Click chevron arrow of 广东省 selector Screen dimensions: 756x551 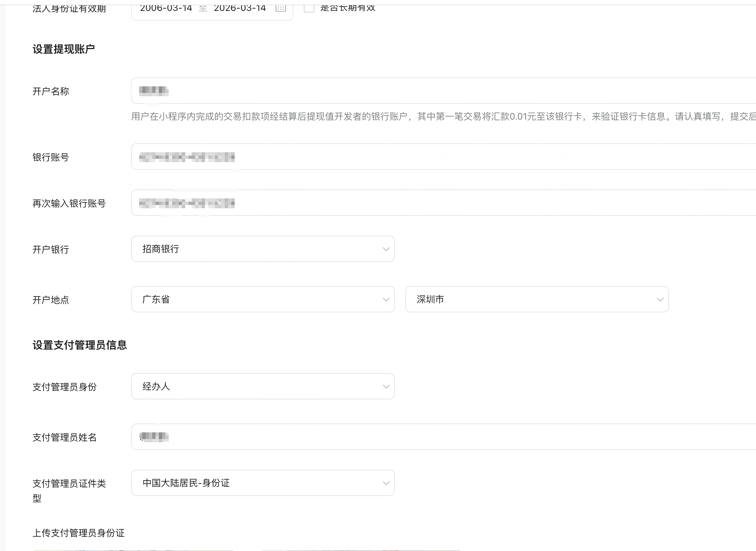386,300
